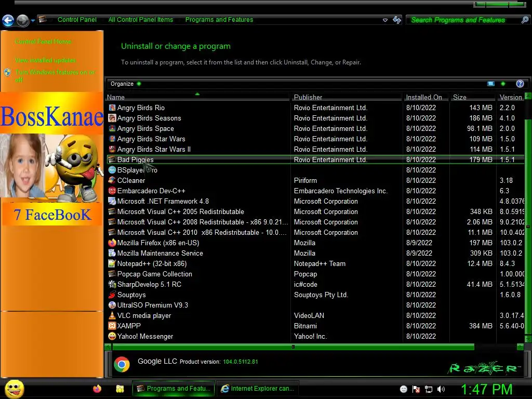Click Programs and Features breadcrumb
The width and height of the screenshot is (532, 399).
coord(219,20)
